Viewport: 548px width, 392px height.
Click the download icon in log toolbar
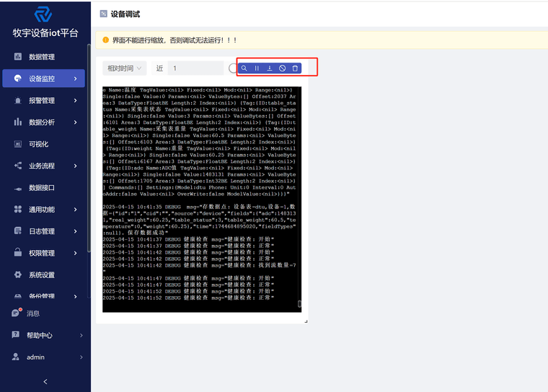click(x=270, y=68)
